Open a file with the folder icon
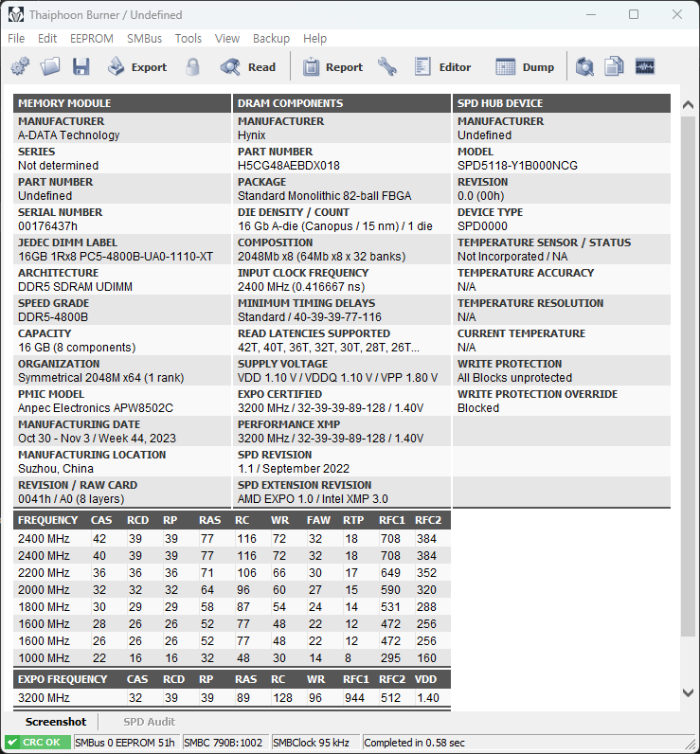This screenshot has width=700, height=754. coord(50,67)
